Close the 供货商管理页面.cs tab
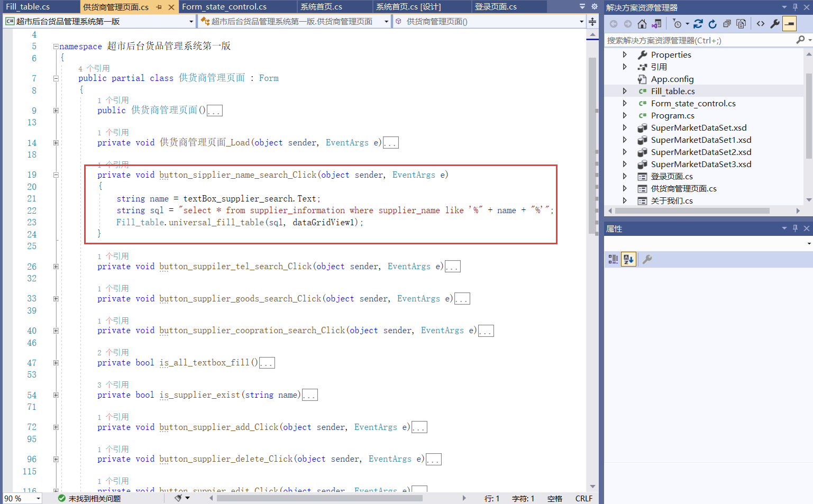813x504 pixels. tap(171, 7)
